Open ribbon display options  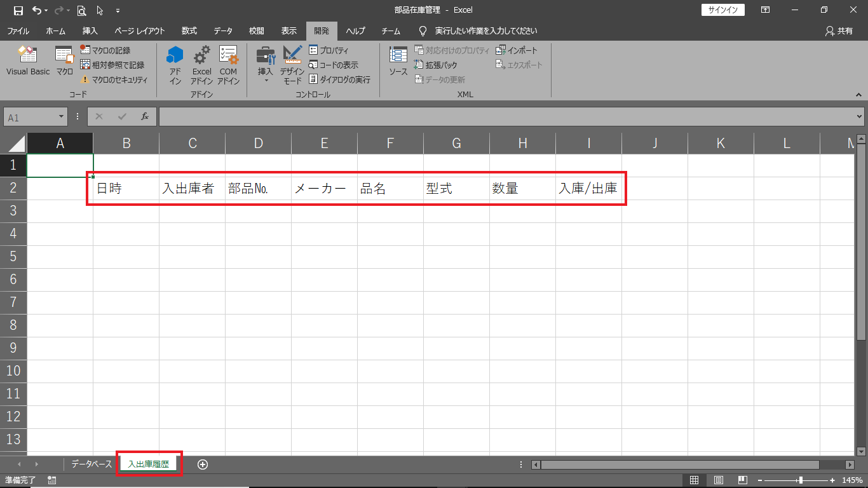click(x=766, y=10)
